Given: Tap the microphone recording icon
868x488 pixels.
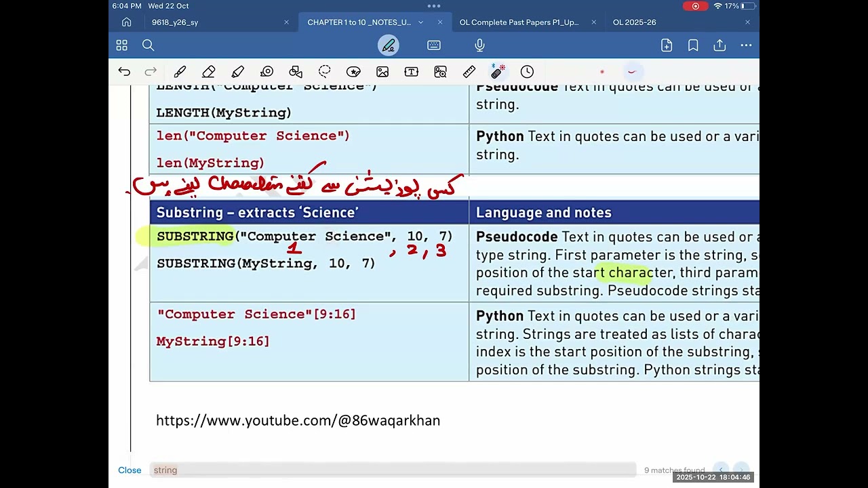Looking at the screenshot, I should (479, 45).
